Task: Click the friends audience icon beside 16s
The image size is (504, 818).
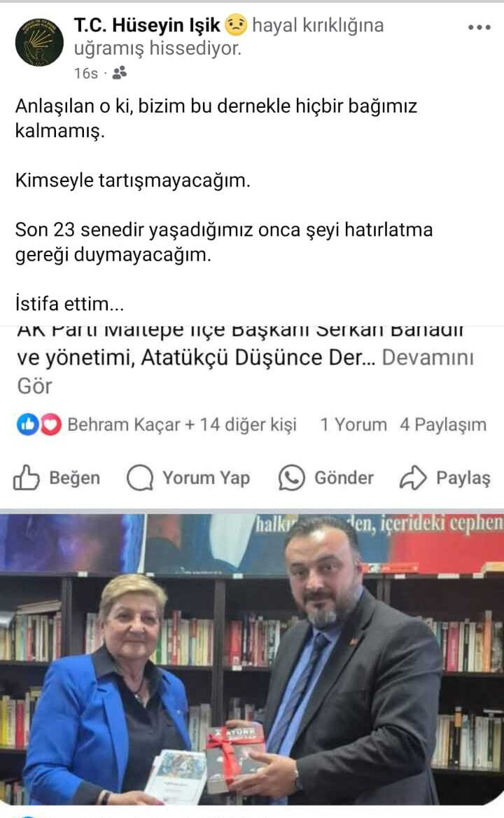Action: [x=120, y=73]
